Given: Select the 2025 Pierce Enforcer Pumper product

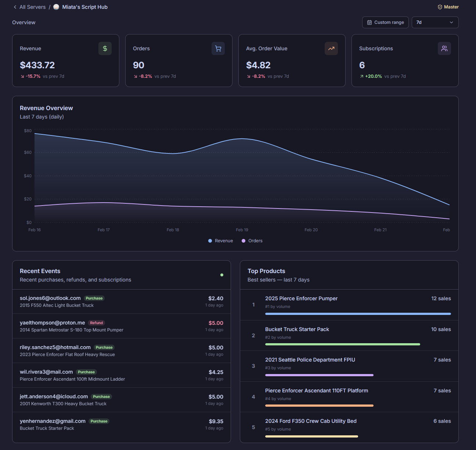Looking at the screenshot, I should (x=301, y=298).
